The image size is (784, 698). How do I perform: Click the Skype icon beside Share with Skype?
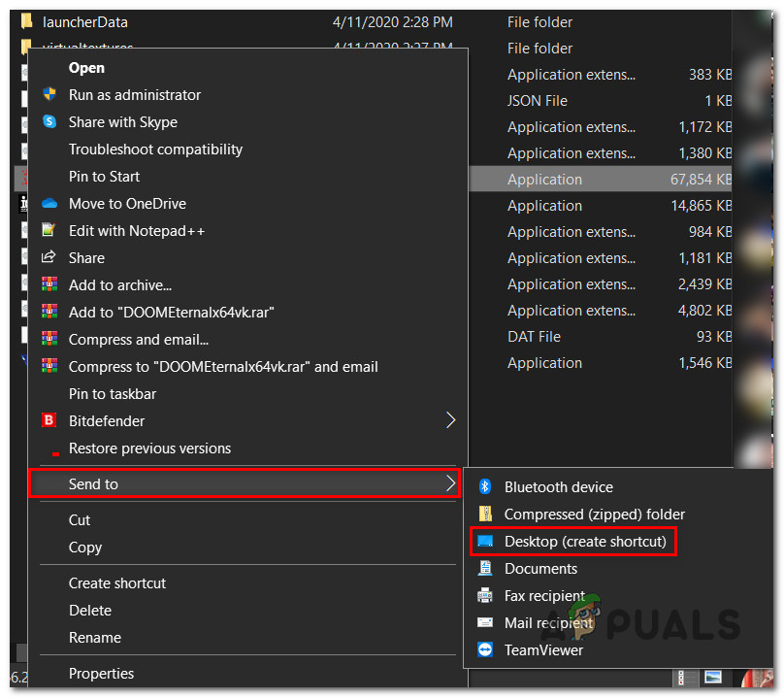coord(49,122)
